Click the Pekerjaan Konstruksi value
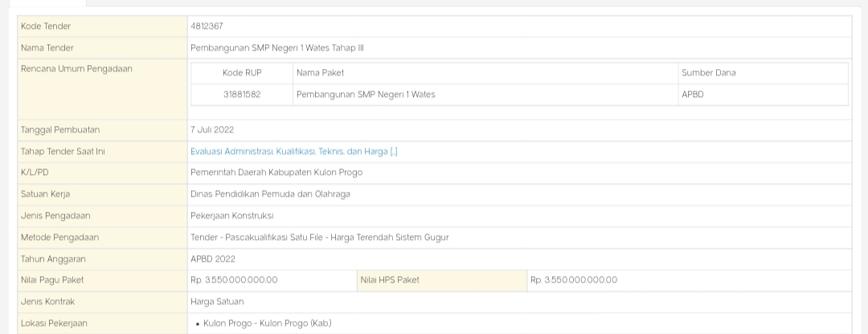The width and height of the screenshot is (868, 334). click(x=231, y=216)
